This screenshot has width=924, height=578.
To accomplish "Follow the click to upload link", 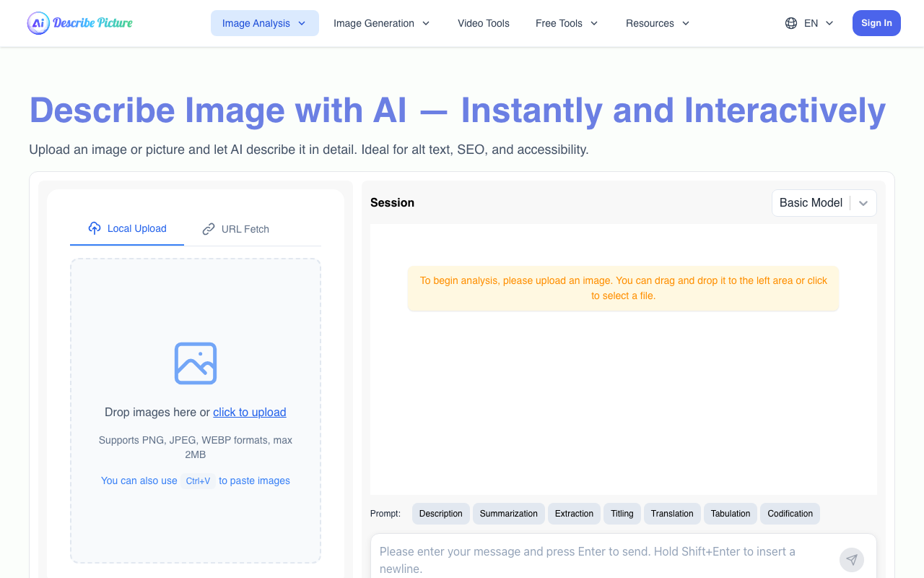I will (249, 413).
